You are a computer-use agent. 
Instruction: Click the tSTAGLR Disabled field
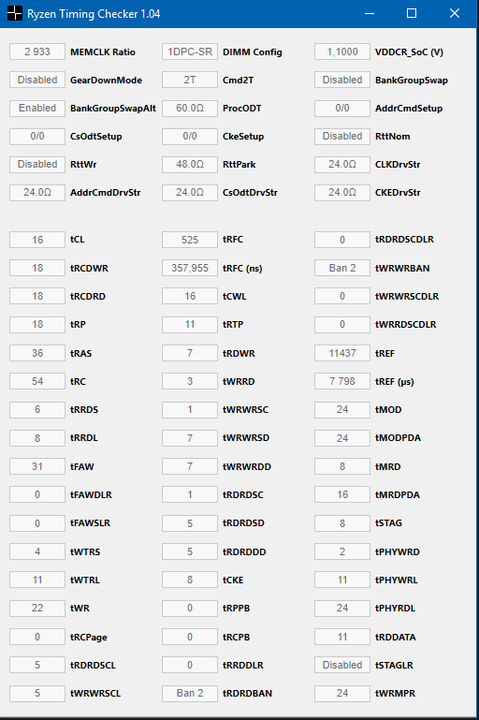pyautogui.click(x=342, y=665)
